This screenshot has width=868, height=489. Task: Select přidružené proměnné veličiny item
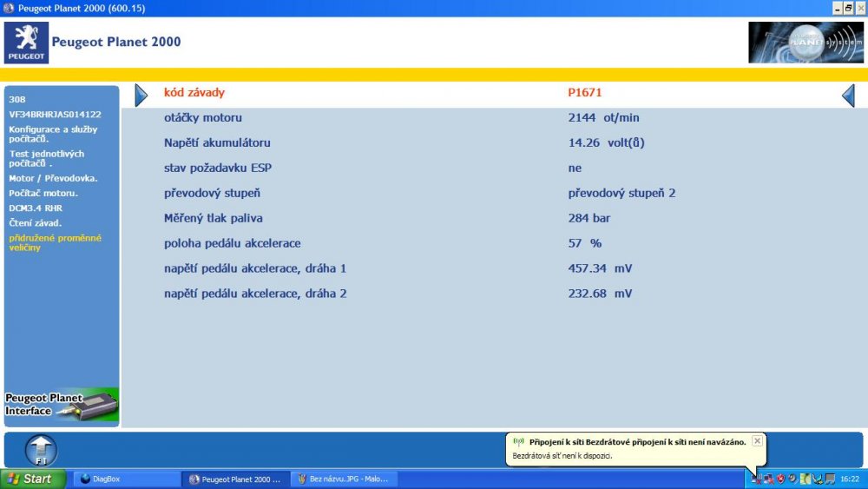(55, 242)
